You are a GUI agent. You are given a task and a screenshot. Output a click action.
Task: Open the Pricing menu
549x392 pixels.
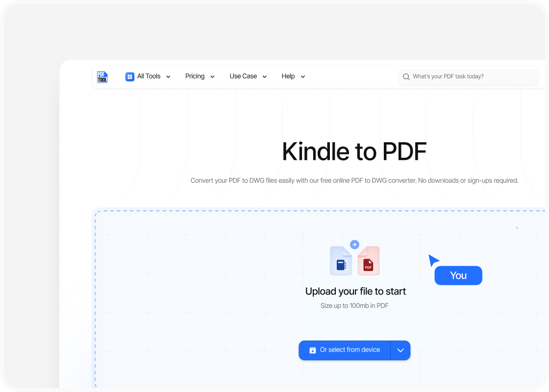tap(200, 76)
